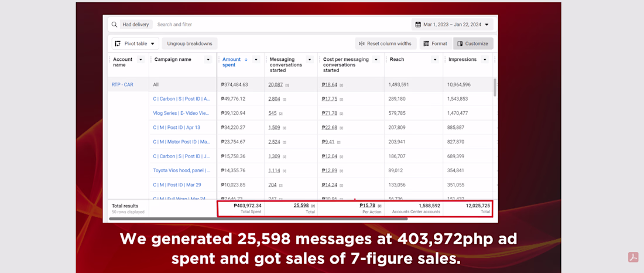644x273 pixels.
Task: Open Cost per messaging conversations column menu arrow
Action: point(376,60)
